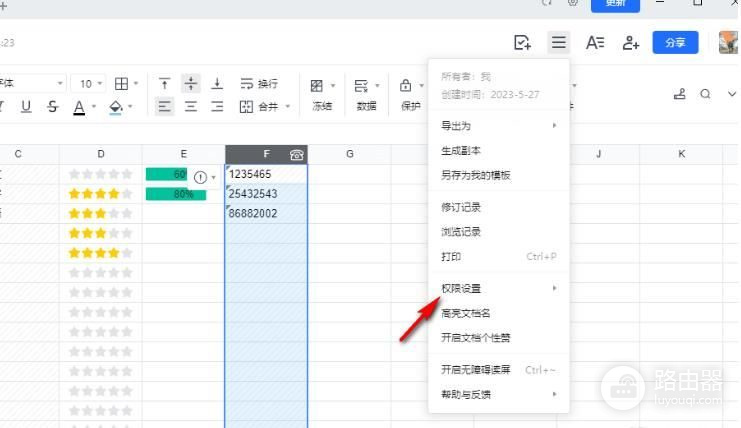Open the 帮助与反馈 help submenu
This screenshot has height=428, width=741.
[x=499, y=394]
